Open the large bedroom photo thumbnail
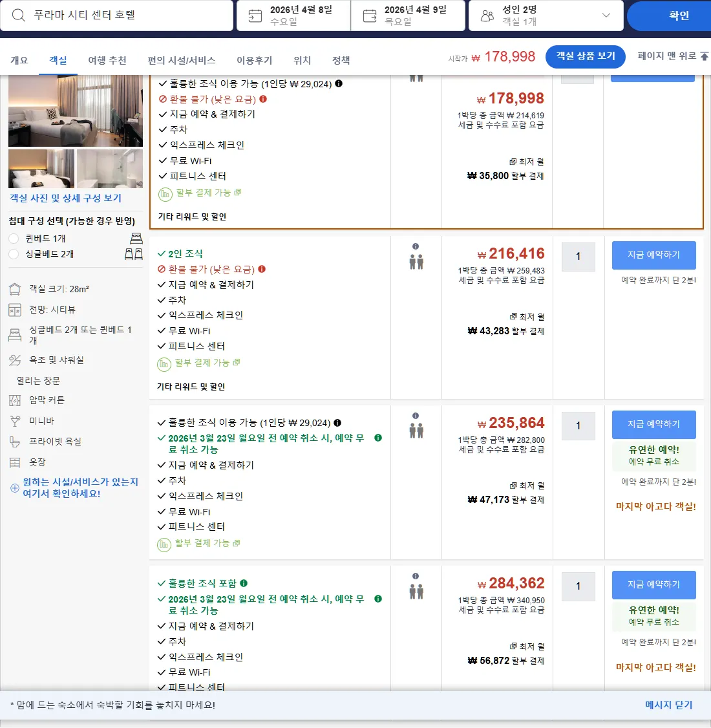The height and width of the screenshot is (728, 711). 76,111
